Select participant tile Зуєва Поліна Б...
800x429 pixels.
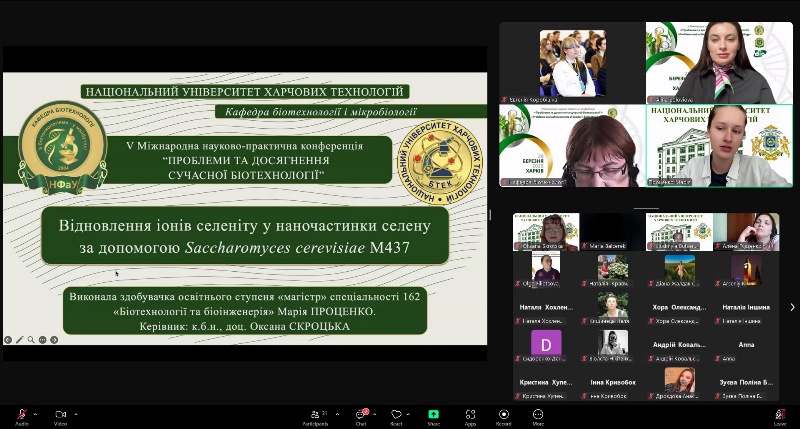[746, 383]
